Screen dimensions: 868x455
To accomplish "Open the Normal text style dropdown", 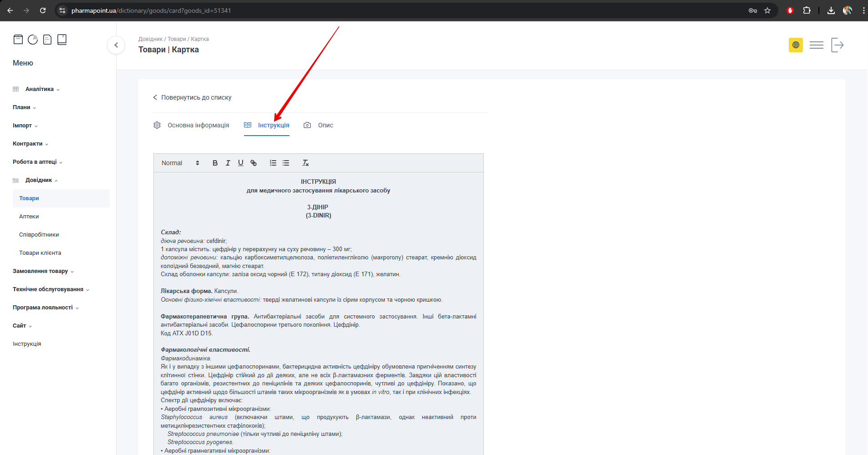I will pyautogui.click(x=180, y=163).
